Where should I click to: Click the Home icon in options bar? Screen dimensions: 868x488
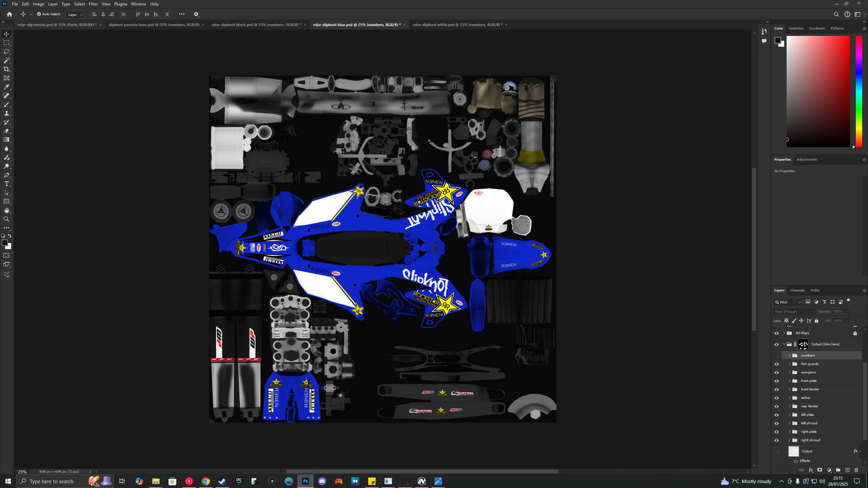(x=9, y=14)
